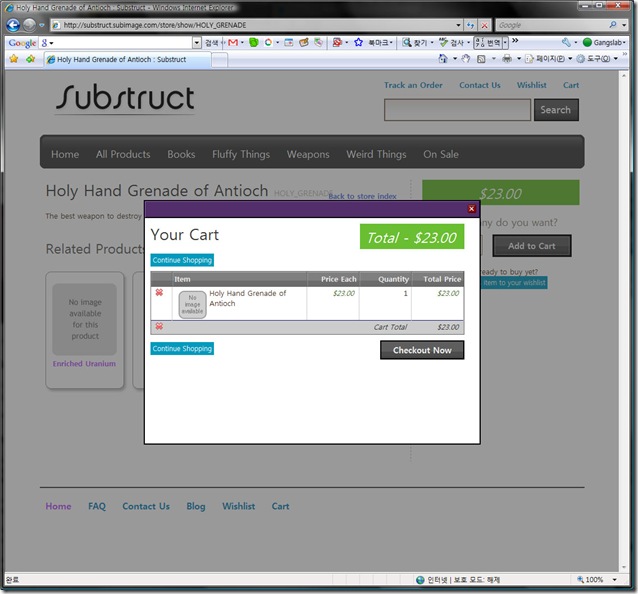Open the zoom level 100% dropdown
This screenshot has height=594, width=638.
(x=614, y=579)
